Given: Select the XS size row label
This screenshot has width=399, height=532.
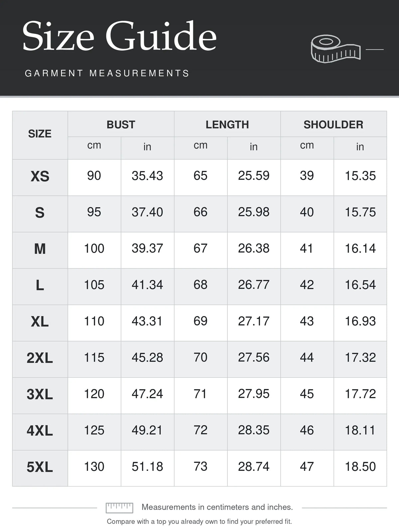Looking at the screenshot, I should pos(40,176).
